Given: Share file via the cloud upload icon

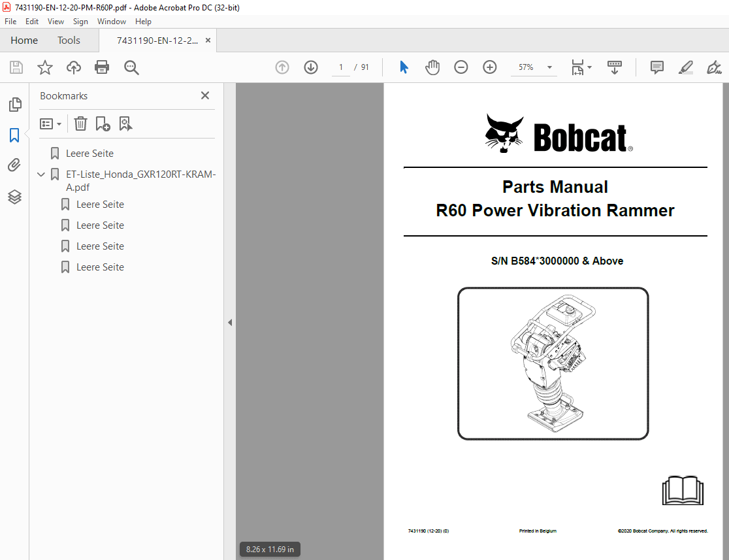Looking at the screenshot, I should (73, 67).
